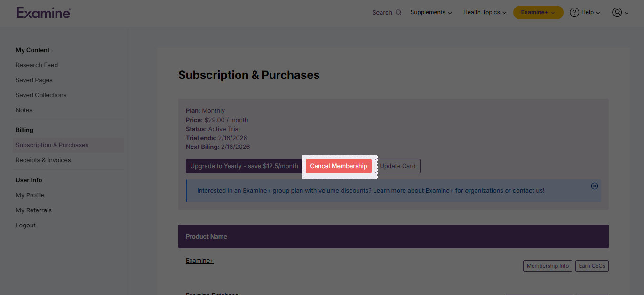Click the Search magnifier icon
This screenshot has width=644, height=295.
398,13
